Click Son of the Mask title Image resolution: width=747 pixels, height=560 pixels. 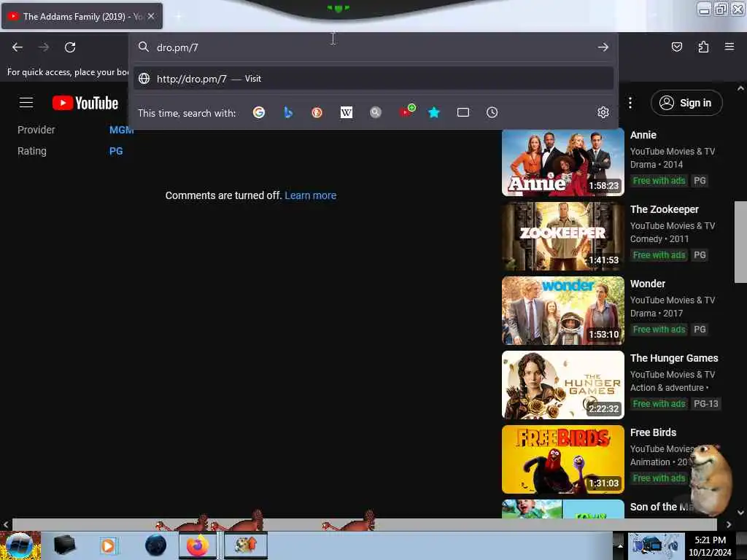tap(661, 507)
